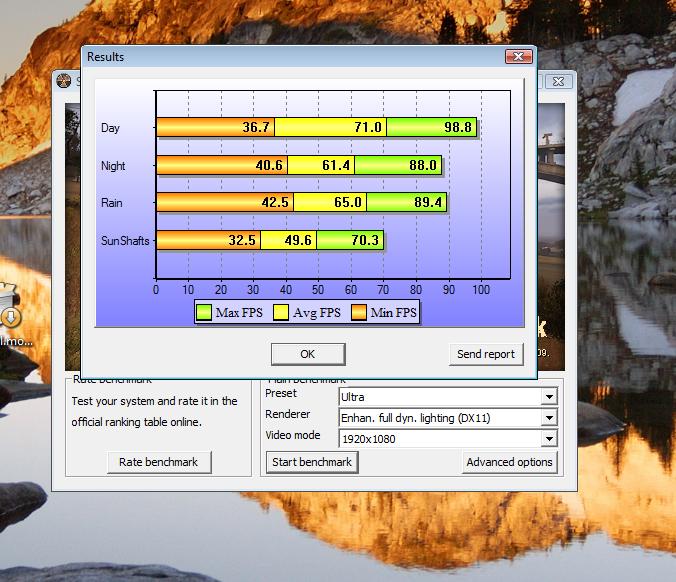Click the 50 tick on the chart axis
Screen dimensions: 676x582
[x=318, y=289]
